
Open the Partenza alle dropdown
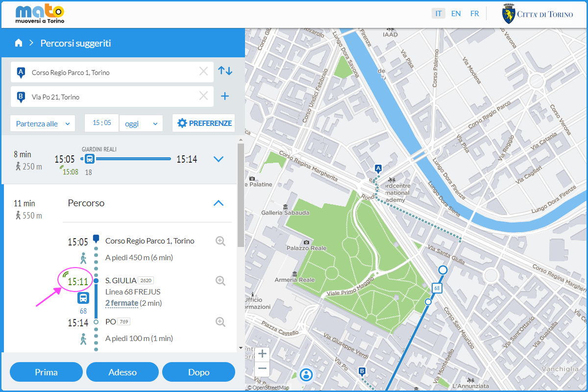tap(43, 123)
